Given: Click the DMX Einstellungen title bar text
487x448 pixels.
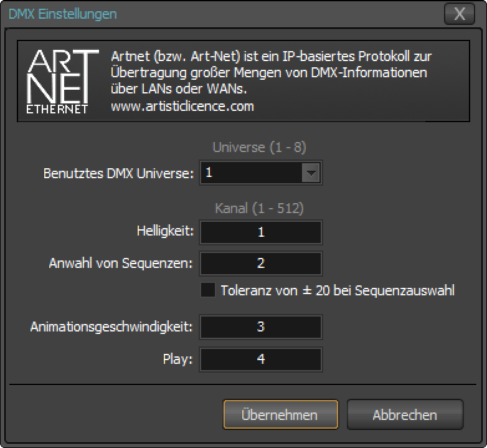Looking at the screenshot, I should 62,14.
